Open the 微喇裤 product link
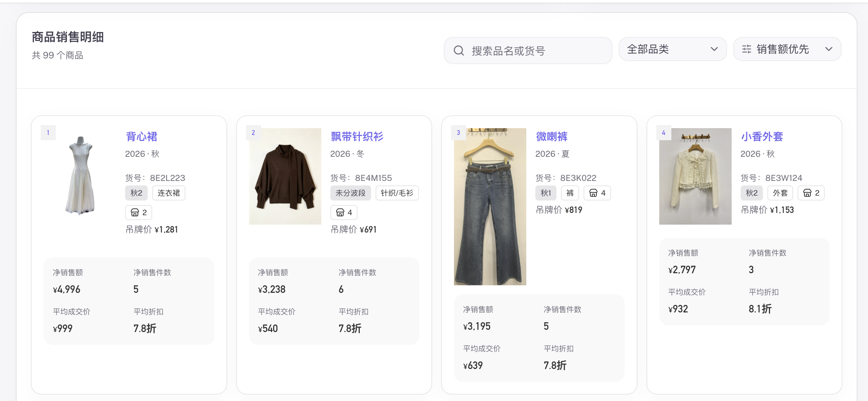This screenshot has width=868, height=401. click(552, 136)
